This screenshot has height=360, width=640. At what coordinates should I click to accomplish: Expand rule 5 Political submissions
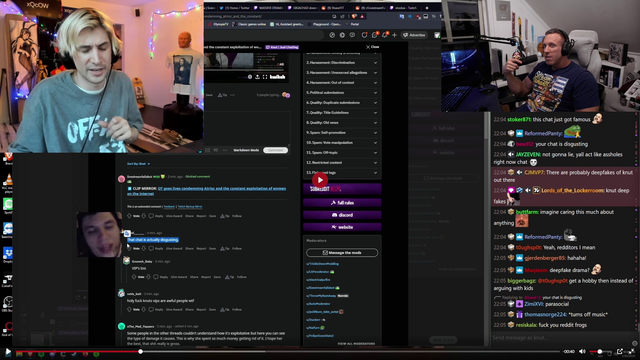pos(342,93)
